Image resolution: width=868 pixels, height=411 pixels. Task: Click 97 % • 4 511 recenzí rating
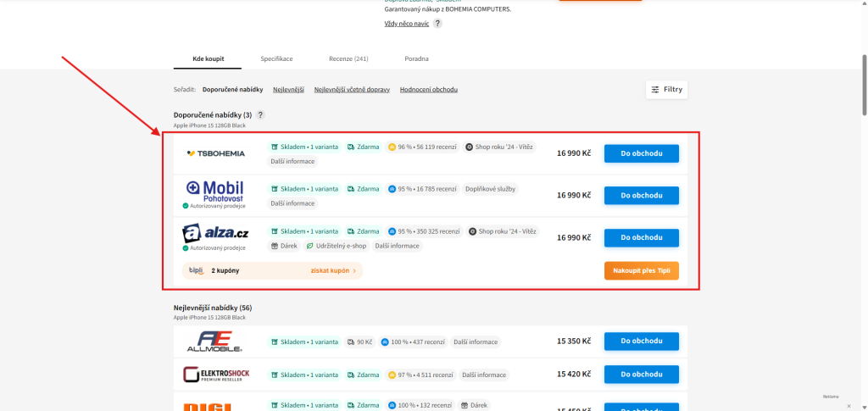tap(420, 375)
